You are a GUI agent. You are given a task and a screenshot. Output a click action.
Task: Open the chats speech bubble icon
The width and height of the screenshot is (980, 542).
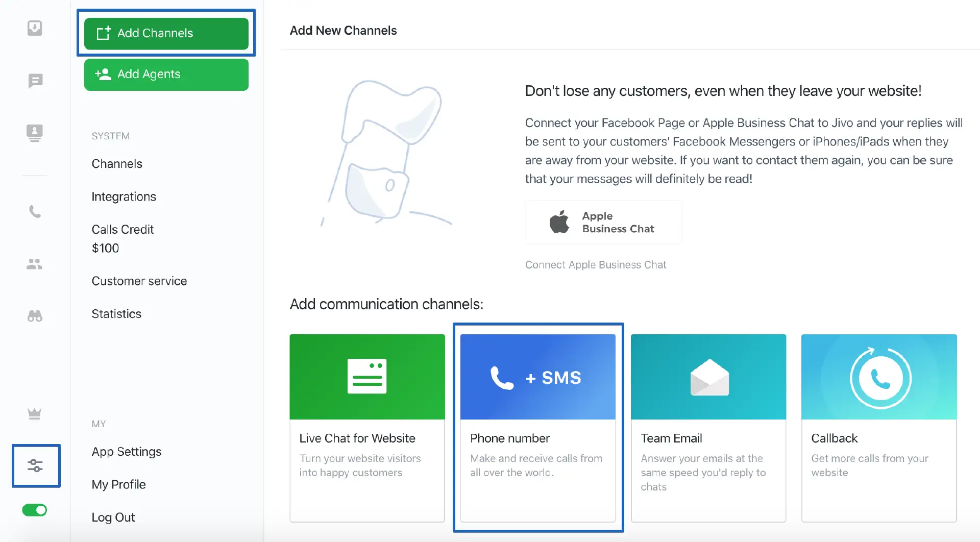(x=35, y=81)
